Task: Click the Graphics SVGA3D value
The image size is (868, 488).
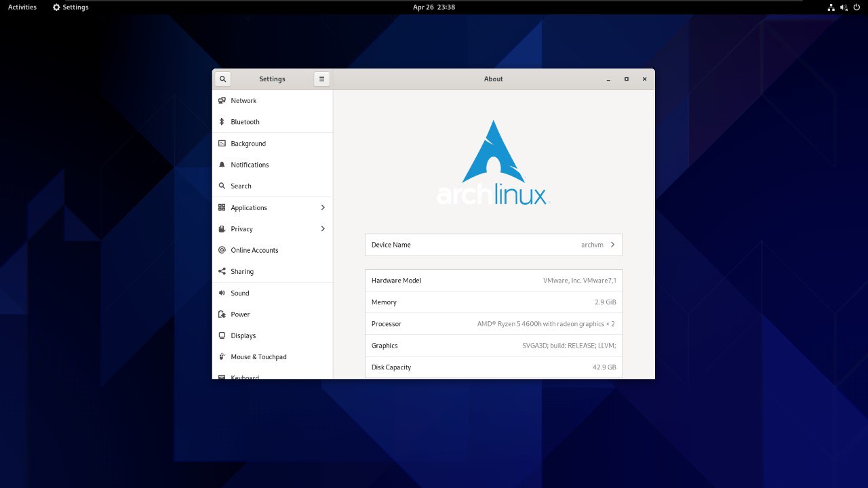Action: tap(569, 346)
